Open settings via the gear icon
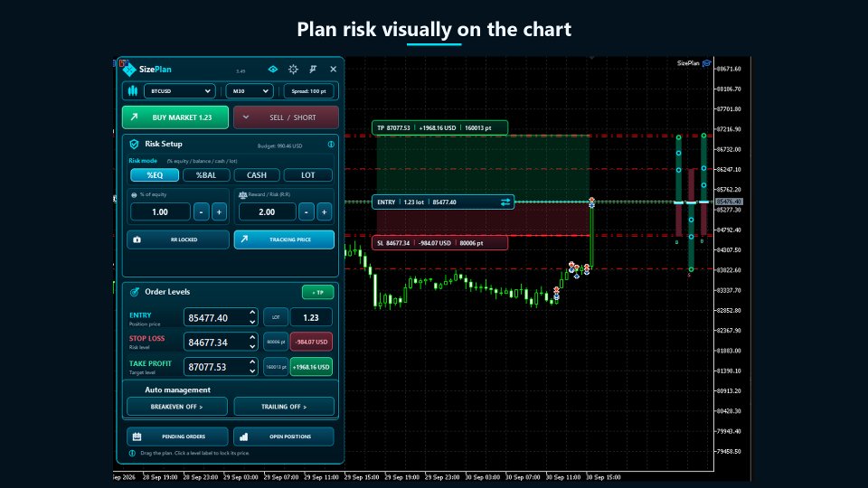Image resolution: width=868 pixels, height=488 pixels. pyautogui.click(x=293, y=70)
